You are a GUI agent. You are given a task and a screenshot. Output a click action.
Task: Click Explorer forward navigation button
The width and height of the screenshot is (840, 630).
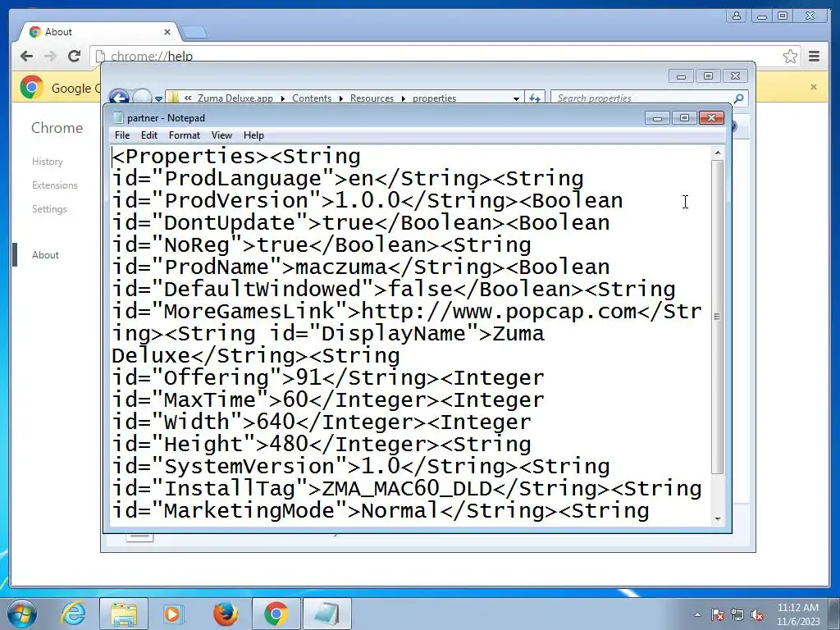[x=142, y=98]
